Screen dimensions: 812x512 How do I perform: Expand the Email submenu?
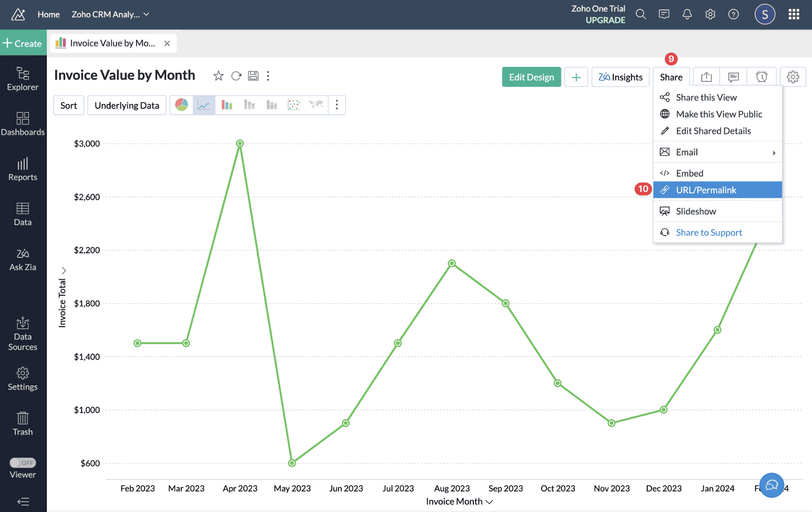coord(718,152)
